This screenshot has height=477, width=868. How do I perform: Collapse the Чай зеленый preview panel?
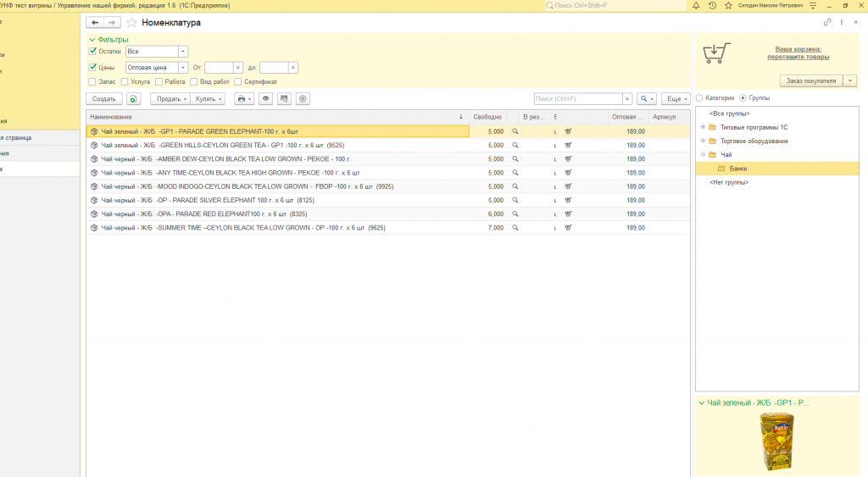pos(701,403)
